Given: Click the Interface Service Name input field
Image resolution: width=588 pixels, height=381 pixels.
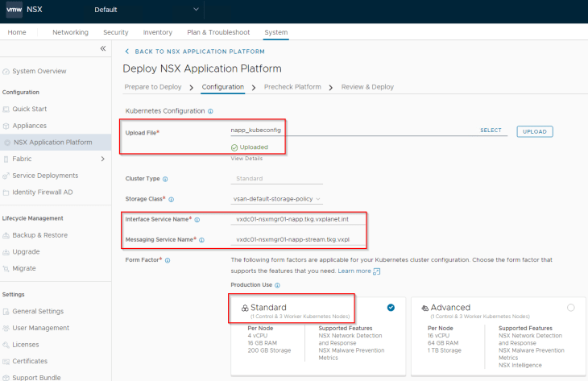Looking at the screenshot, I should coord(298,219).
